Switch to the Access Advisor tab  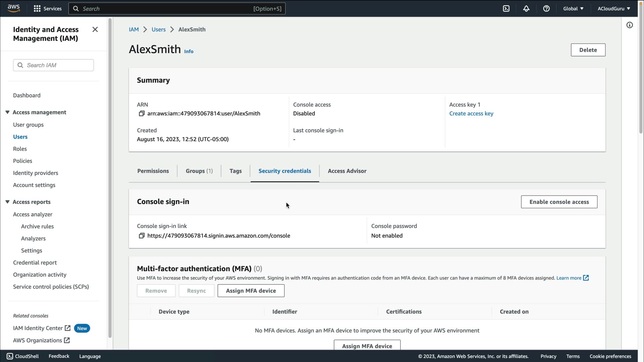click(347, 171)
